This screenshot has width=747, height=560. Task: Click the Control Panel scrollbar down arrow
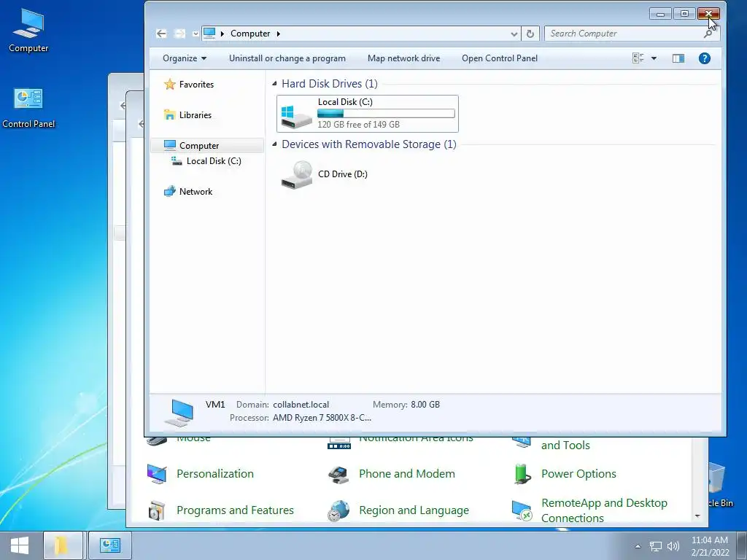(x=697, y=516)
